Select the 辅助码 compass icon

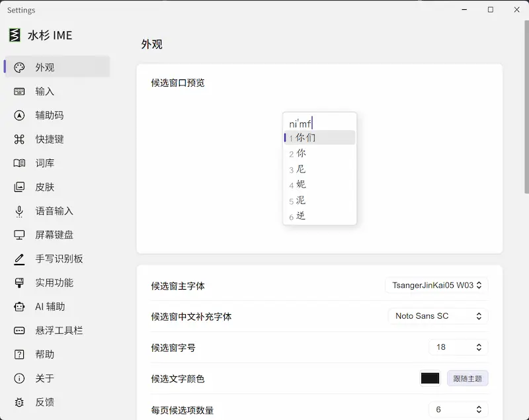[x=19, y=115]
